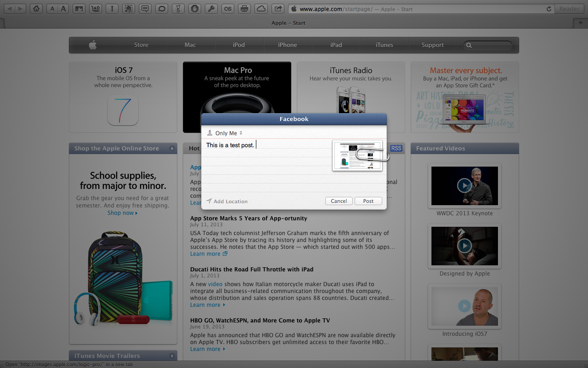This screenshot has height=368, width=588.
Task: Open Learn more under HBO GO article
Action: pos(208,349)
